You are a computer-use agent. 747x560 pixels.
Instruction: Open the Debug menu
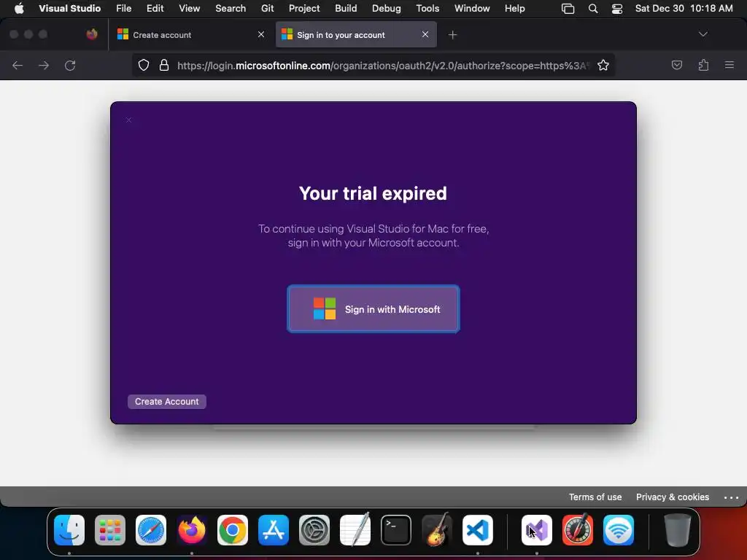click(387, 8)
